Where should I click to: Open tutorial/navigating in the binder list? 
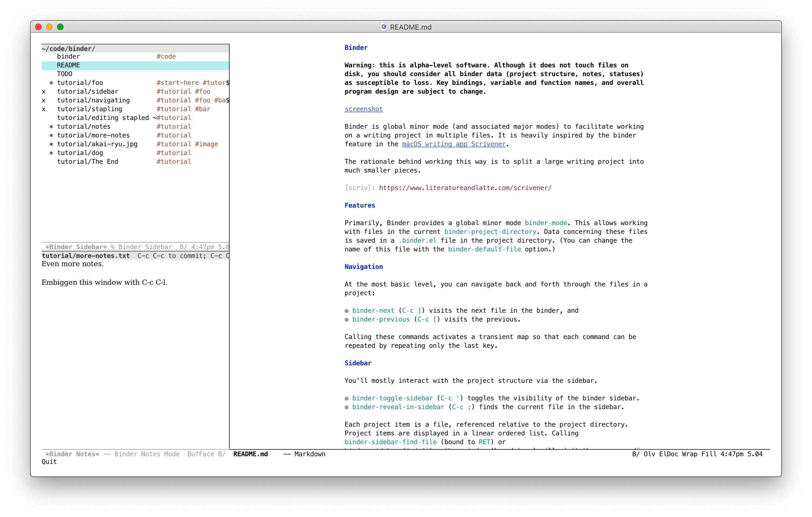[x=93, y=100]
